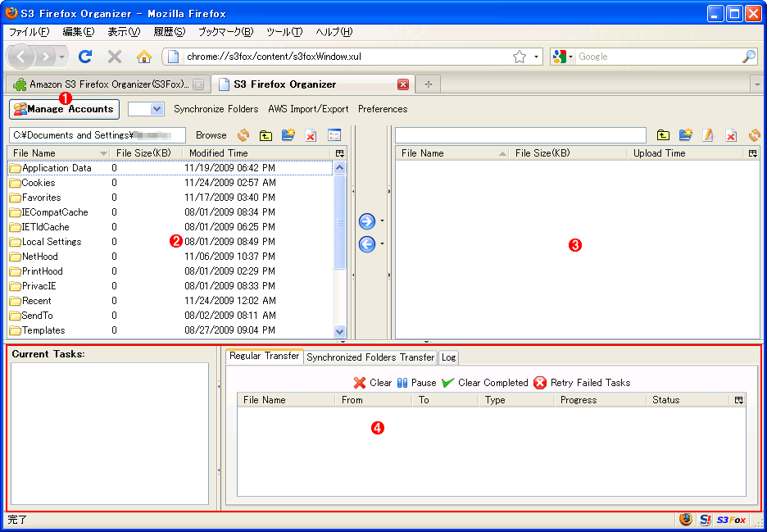Click the browser Stop icon
The width and height of the screenshot is (767, 532).
[x=115, y=57]
